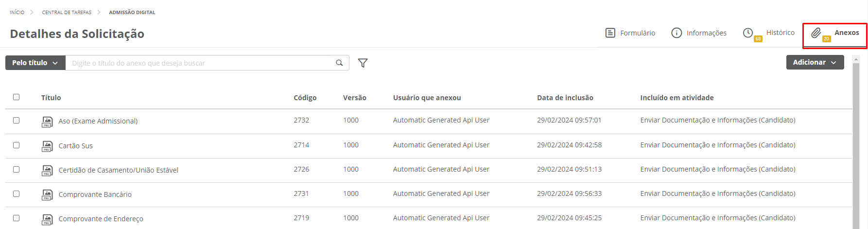This screenshot has height=229, width=868.
Task: Click the Histórico clock icon
Action: coord(748,33)
